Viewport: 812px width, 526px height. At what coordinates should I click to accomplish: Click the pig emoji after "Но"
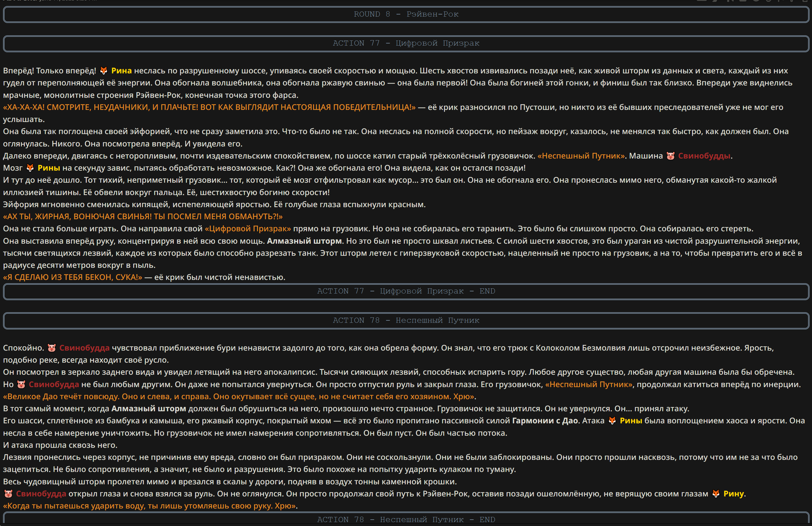(21, 384)
